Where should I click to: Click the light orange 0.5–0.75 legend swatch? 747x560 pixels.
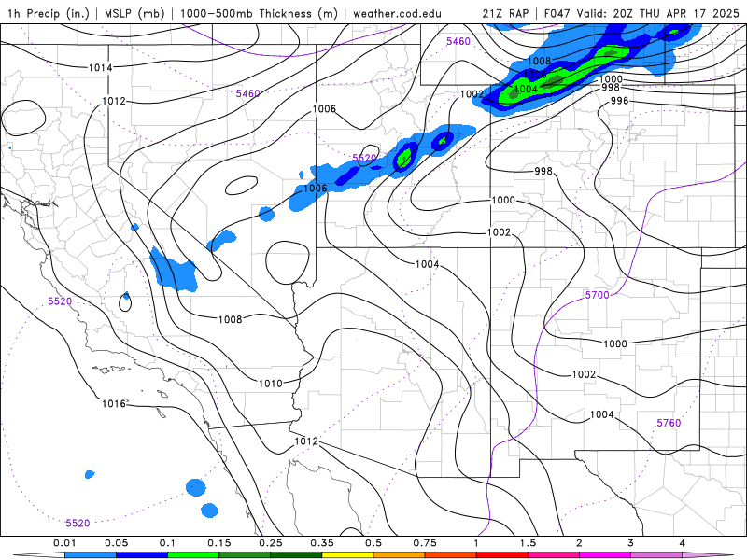[x=400, y=555]
